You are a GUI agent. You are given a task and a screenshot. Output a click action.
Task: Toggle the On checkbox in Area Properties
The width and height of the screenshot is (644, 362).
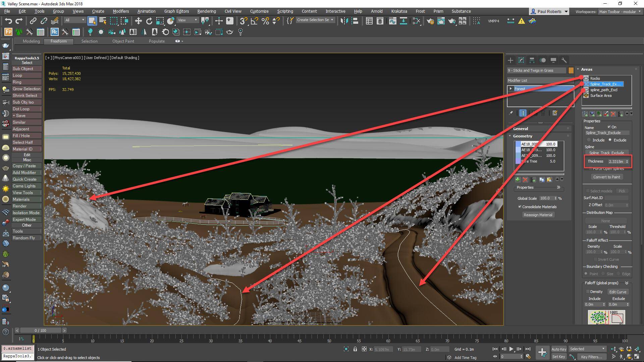[609, 127]
